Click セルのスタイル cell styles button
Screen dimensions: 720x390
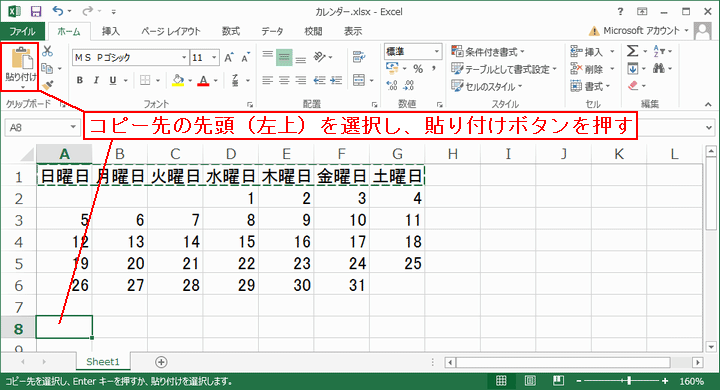pyautogui.click(x=487, y=86)
